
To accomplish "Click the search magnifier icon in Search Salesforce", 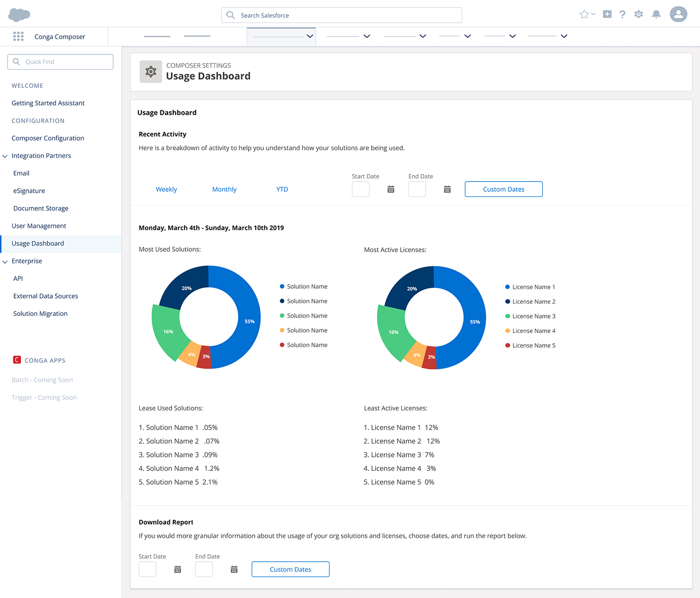I will pyautogui.click(x=231, y=15).
